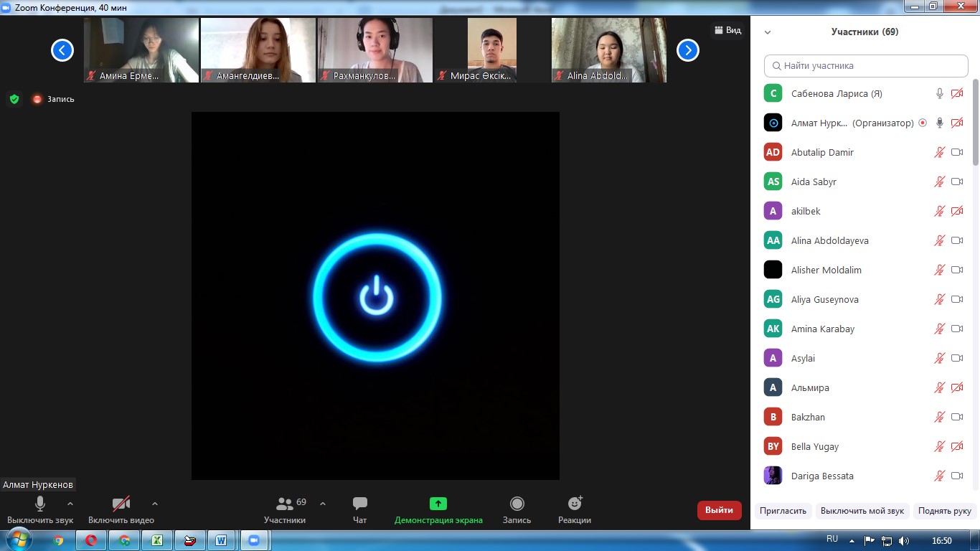Mute microphone using Выключить звук
980x551 pixels.
pyautogui.click(x=40, y=504)
